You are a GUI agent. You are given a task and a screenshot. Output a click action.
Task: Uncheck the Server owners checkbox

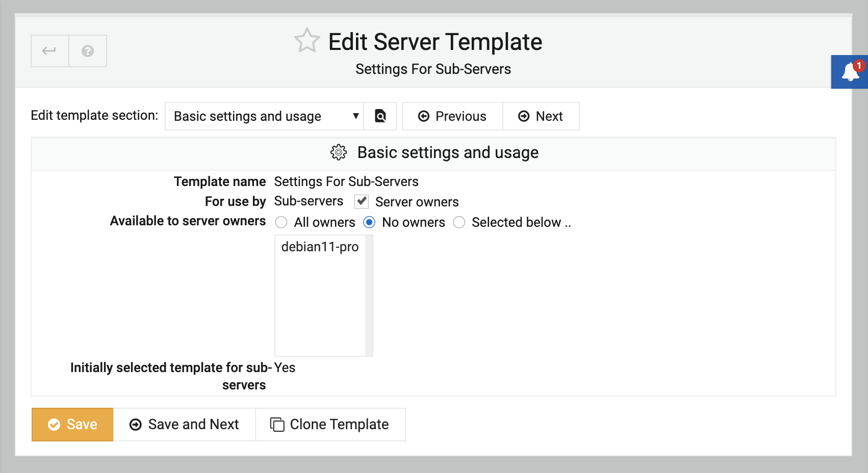(361, 202)
